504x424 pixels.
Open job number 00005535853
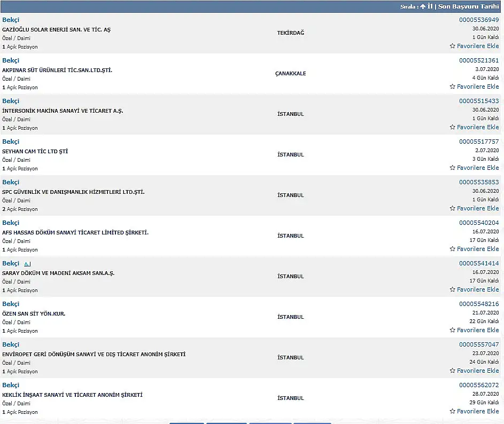click(479, 182)
